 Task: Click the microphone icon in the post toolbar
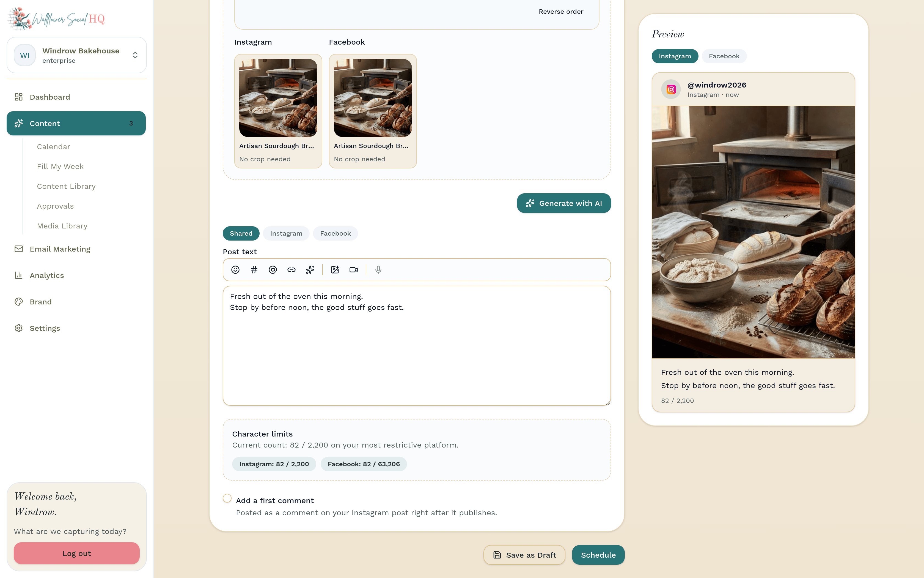tap(378, 270)
